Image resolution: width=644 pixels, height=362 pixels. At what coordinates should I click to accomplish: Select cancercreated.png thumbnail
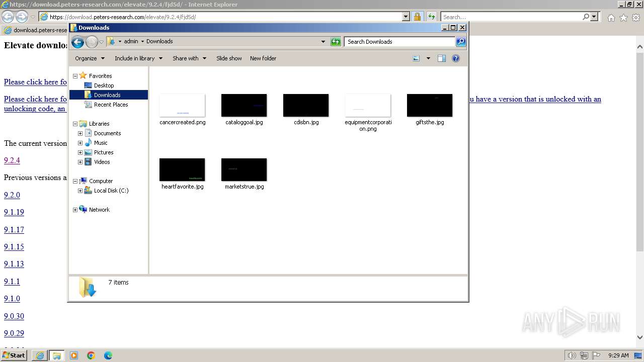point(182,106)
